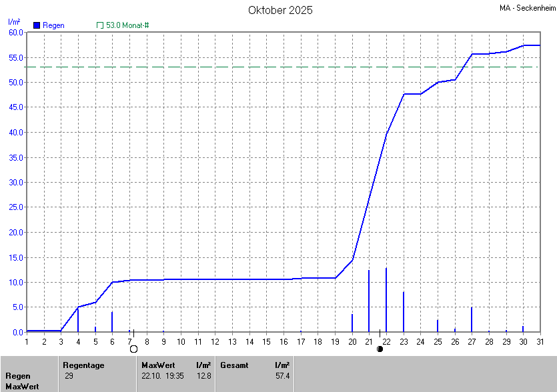Select the Regen legend label
The width and height of the screenshot is (557, 392).
[x=54, y=25]
